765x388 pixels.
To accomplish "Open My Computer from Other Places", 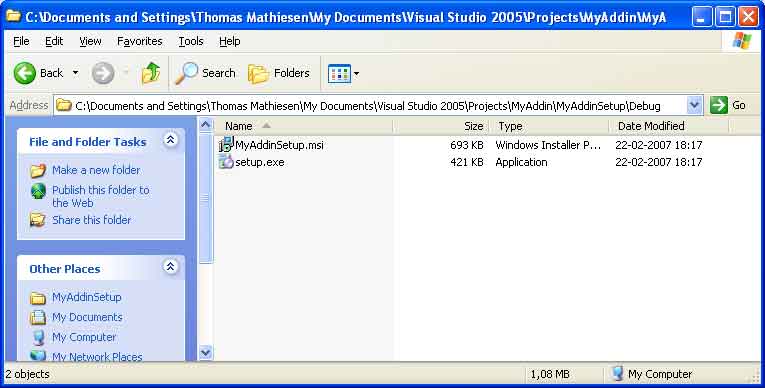I will (x=84, y=337).
